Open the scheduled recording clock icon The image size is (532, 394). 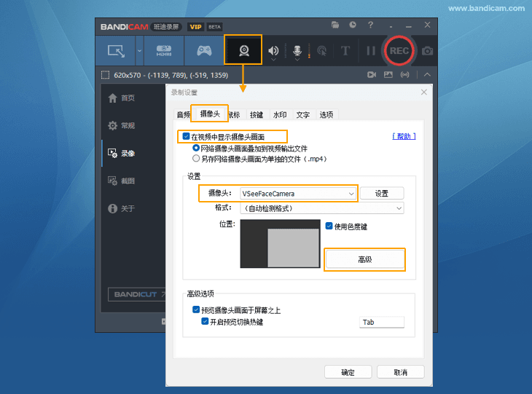click(x=353, y=25)
